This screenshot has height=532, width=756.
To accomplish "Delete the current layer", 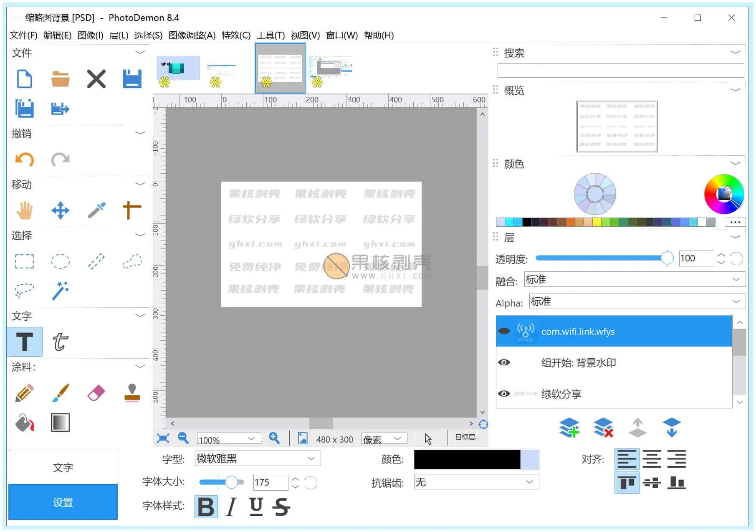I will 603,428.
